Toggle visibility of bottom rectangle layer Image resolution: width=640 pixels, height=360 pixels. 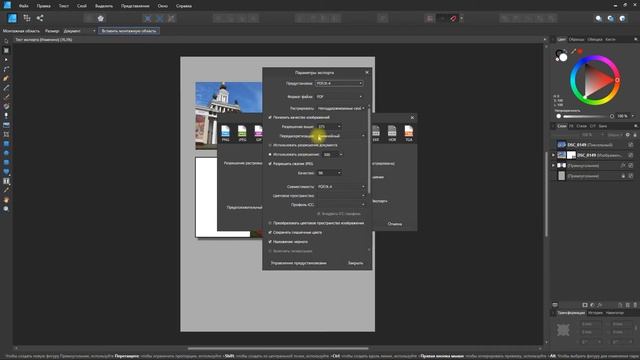631,176
